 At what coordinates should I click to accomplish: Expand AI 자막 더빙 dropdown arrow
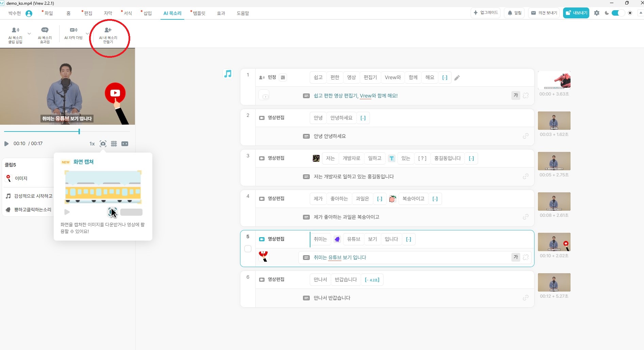click(87, 34)
